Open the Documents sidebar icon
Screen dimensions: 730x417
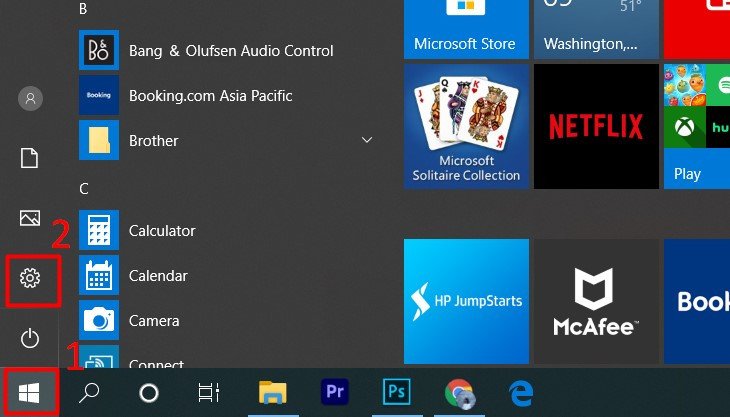(x=30, y=158)
